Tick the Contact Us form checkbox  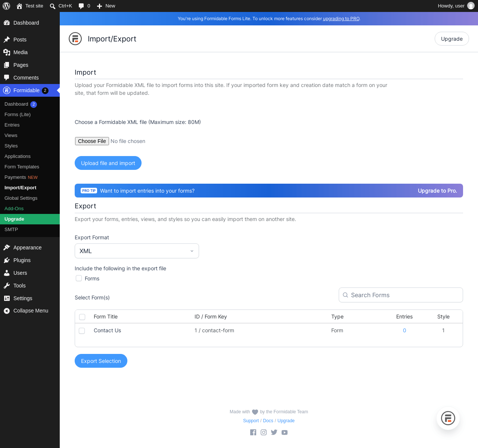(x=82, y=331)
